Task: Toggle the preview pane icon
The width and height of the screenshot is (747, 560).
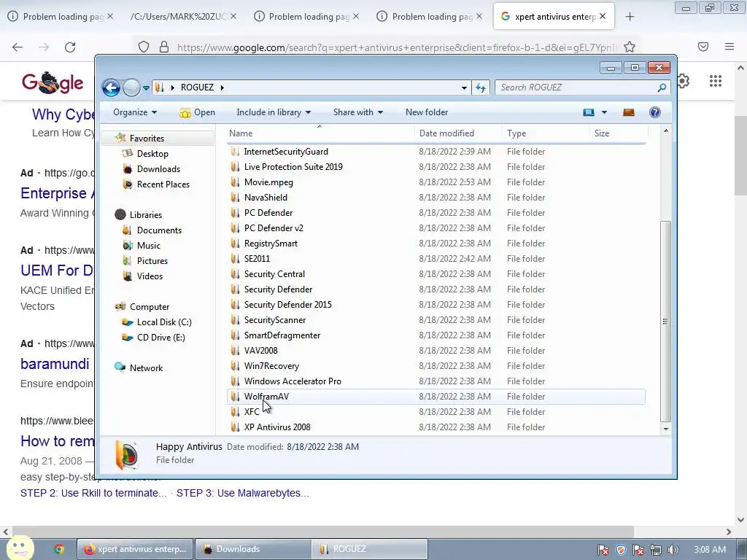Action: 629,112
